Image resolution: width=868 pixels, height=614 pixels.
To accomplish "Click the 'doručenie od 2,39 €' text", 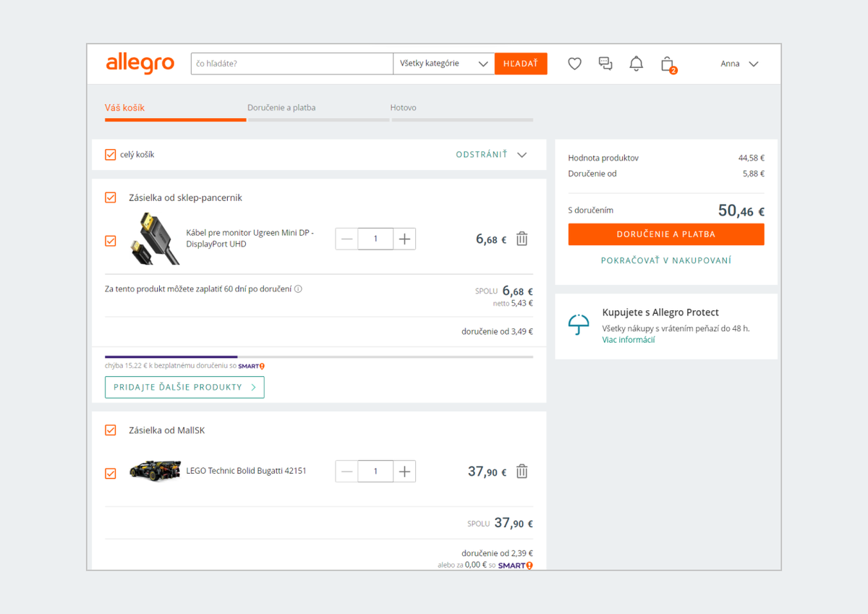I will click(497, 553).
